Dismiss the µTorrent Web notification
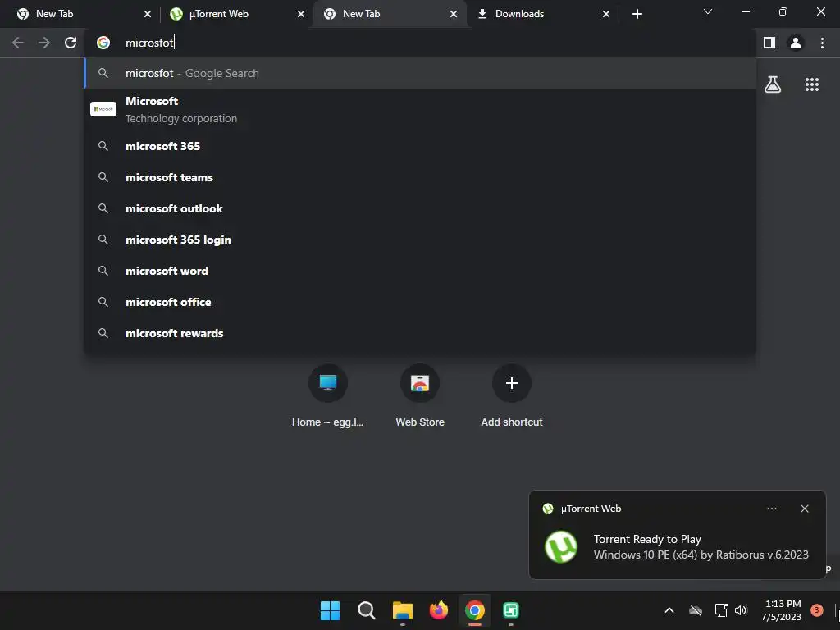The image size is (840, 630). point(804,509)
